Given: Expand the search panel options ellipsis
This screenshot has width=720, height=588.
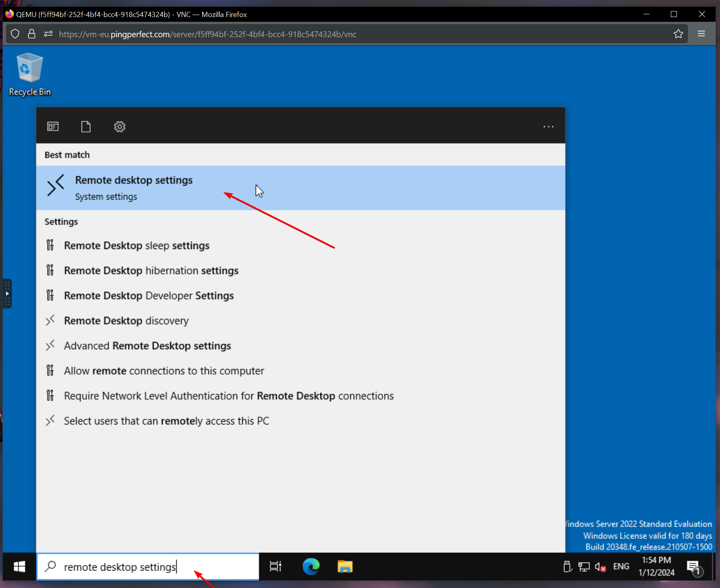Looking at the screenshot, I should [548, 127].
